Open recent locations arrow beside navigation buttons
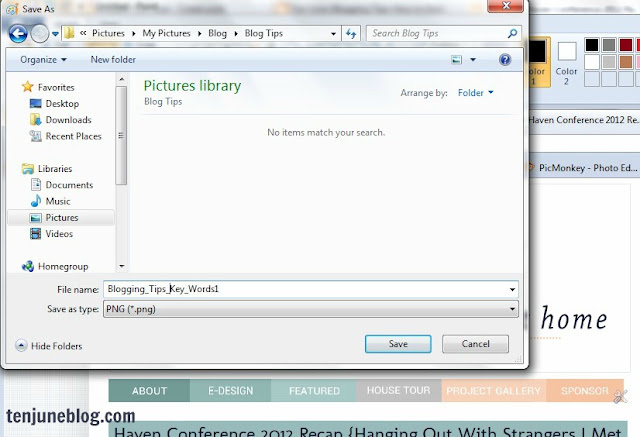Viewport: 640px width, 437px height. [x=55, y=34]
